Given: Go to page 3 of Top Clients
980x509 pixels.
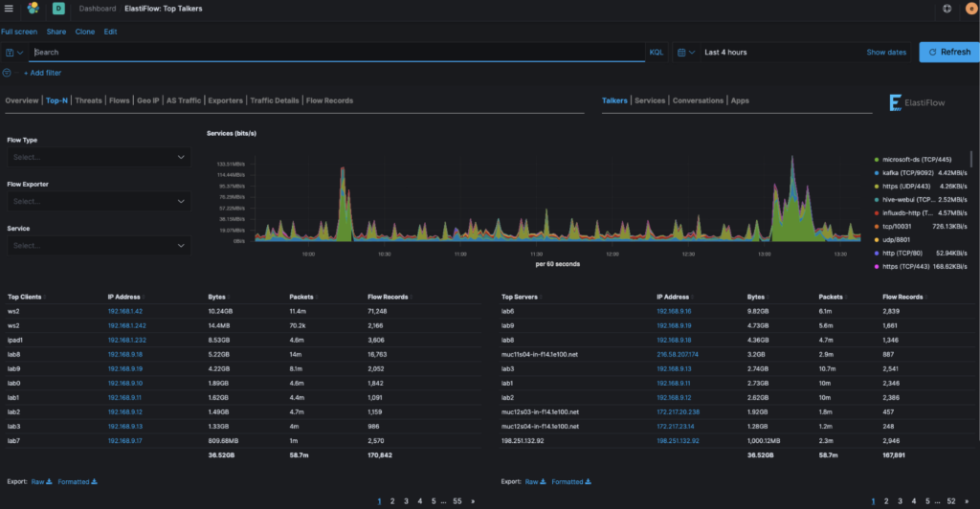Looking at the screenshot, I should (x=406, y=501).
